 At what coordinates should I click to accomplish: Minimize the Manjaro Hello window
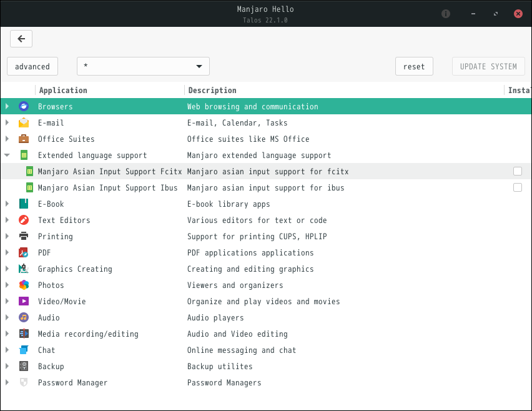(x=473, y=14)
